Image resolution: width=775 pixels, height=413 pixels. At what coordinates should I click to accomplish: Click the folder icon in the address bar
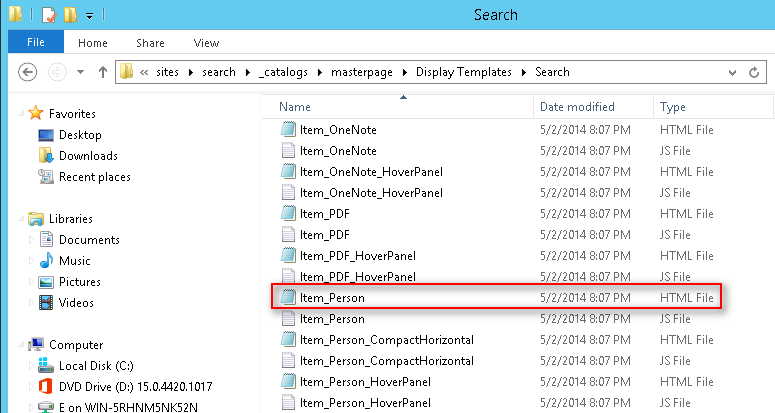pos(127,72)
